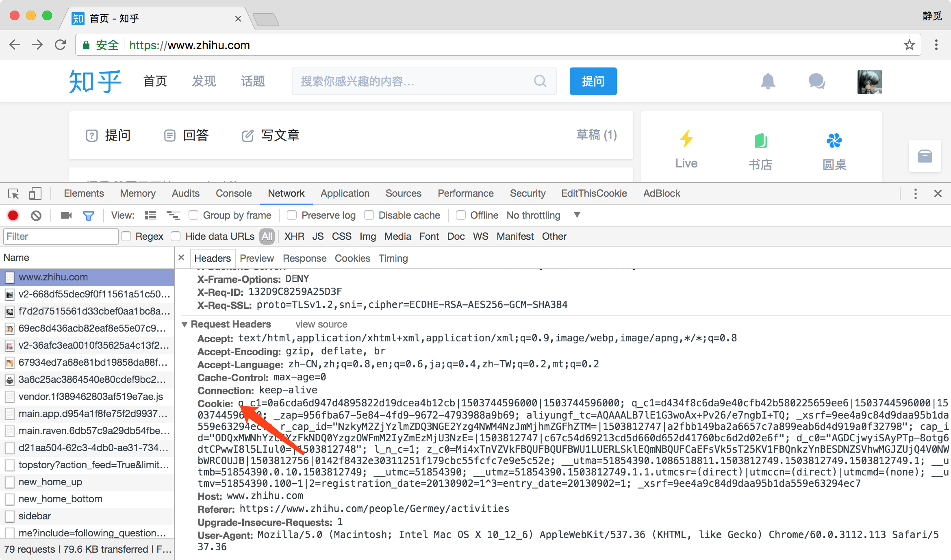Click 写文章 to write an article
This screenshot has width=951, height=560.
pyautogui.click(x=271, y=135)
